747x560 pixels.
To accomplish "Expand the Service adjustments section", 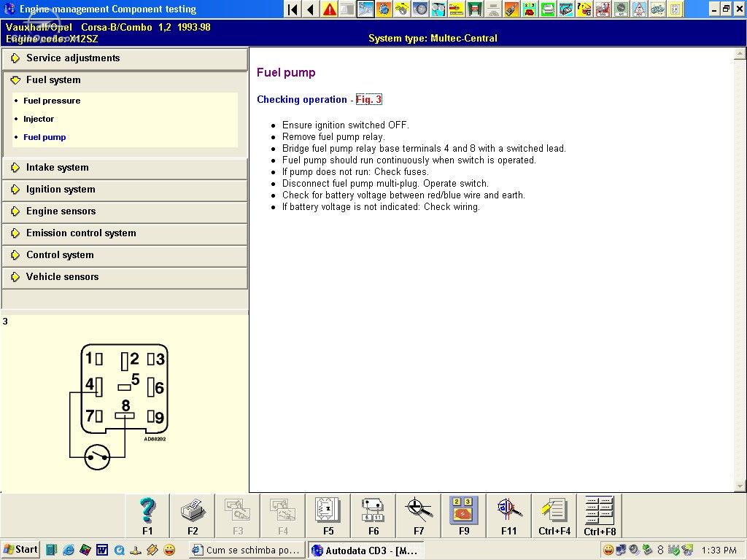I will click(x=125, y=58).
